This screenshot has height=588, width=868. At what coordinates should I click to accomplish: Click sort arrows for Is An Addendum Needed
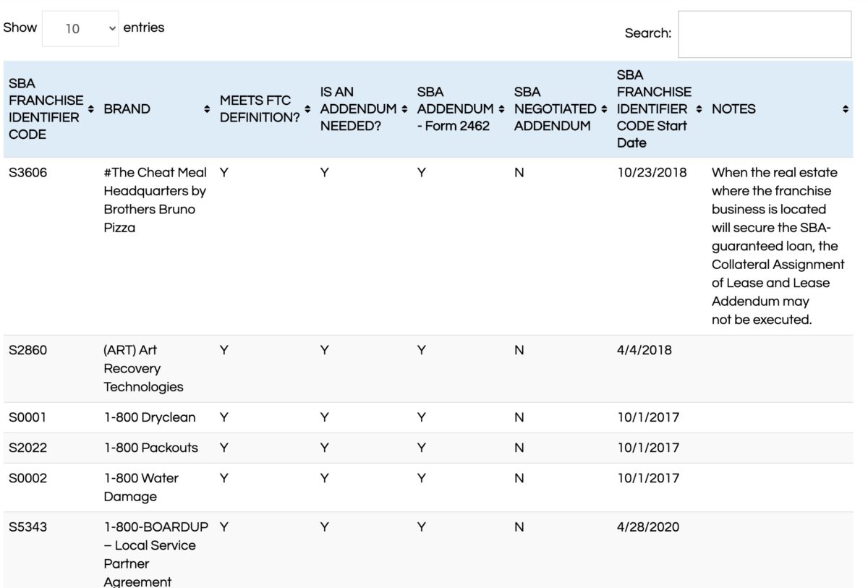pos(404,109)
